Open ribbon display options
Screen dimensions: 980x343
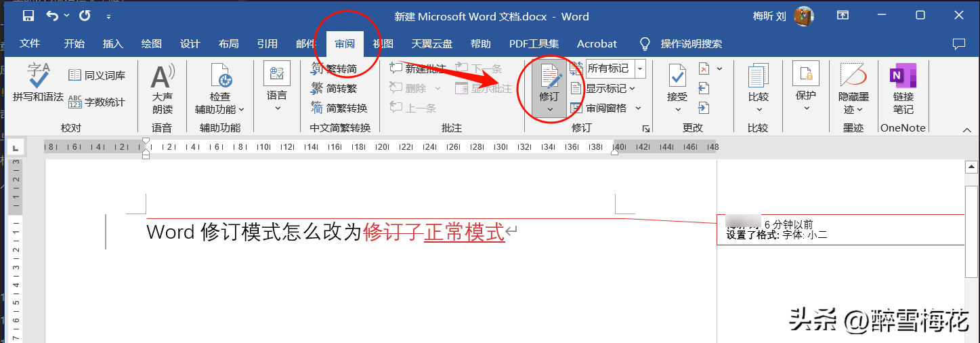click(843, 16)
